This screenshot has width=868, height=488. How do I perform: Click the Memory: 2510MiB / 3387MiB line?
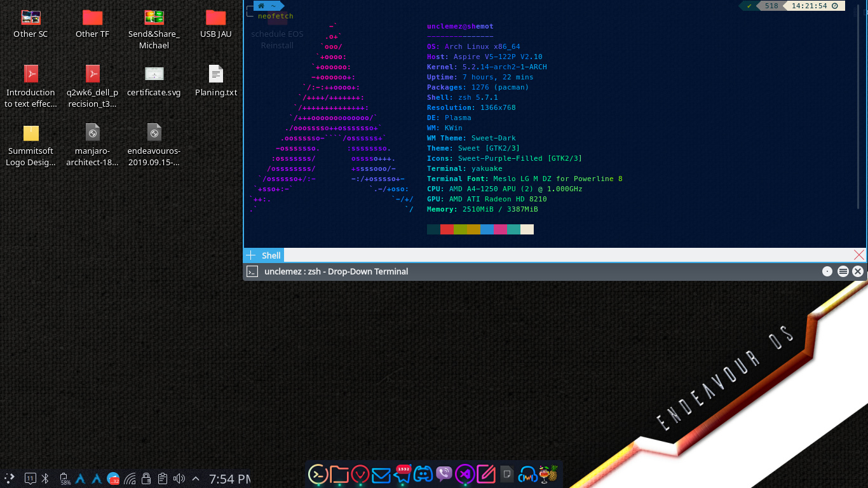coord(482,209)
